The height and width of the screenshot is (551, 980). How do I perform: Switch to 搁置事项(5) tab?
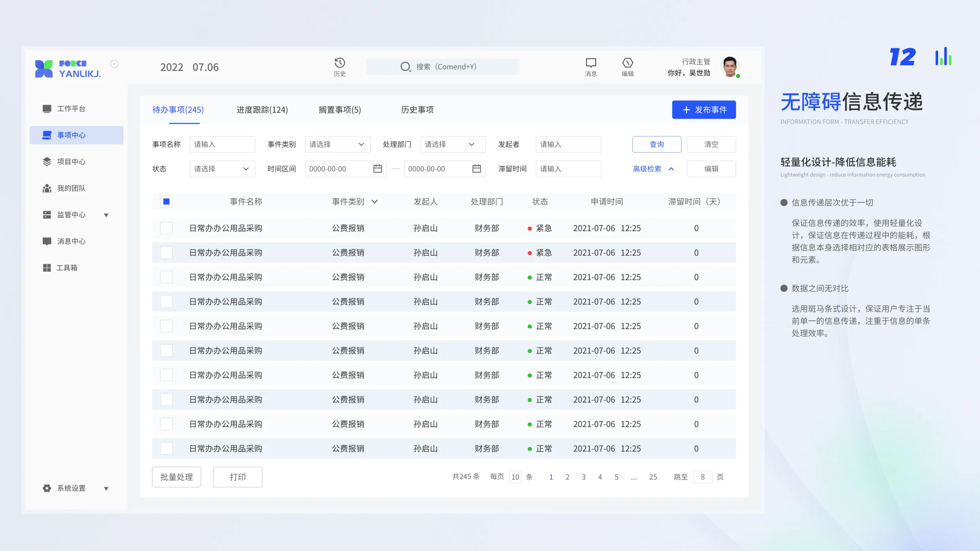click(x=339, y=110)
